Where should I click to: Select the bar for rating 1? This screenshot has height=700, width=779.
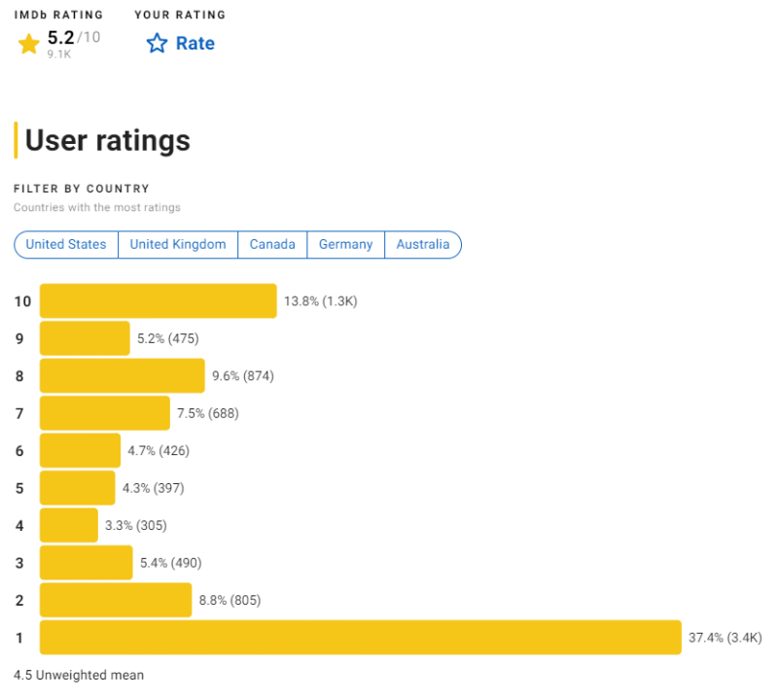[360, 638]
